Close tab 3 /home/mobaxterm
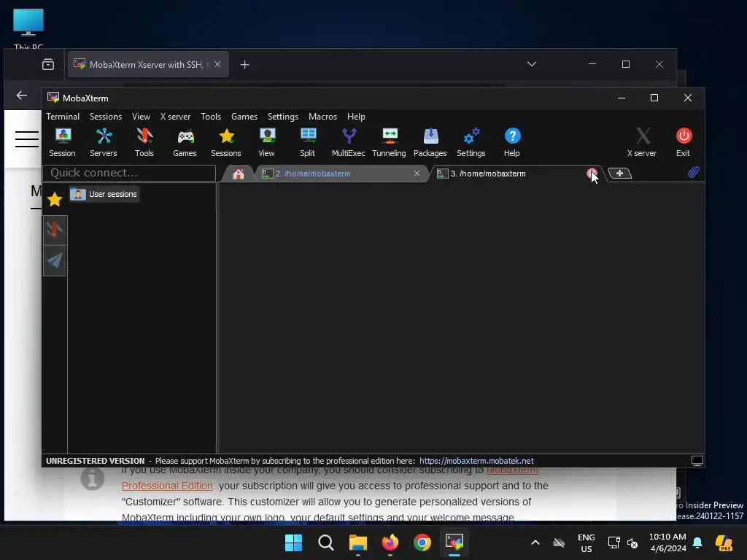 point(592,174)
